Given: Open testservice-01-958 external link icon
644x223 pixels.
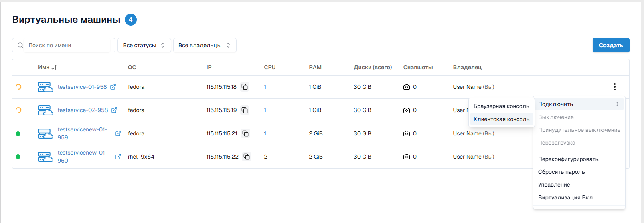Looking at the screenshot, I should tap(113, 87).
